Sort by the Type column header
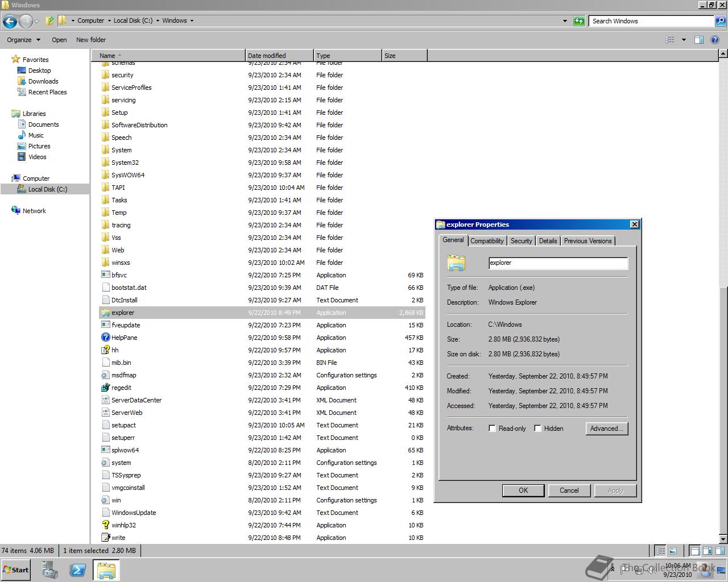The image size is (728, 582). tap(348, 56)
